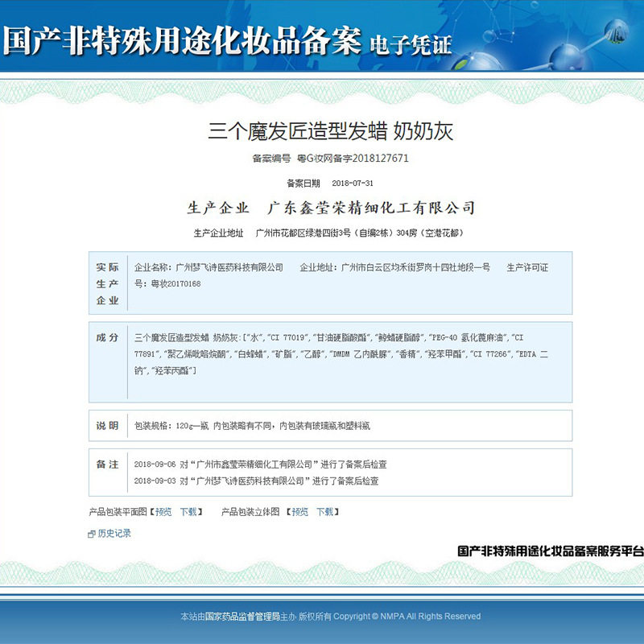
Task: Click the 实际生产企业 section label
Action: (x=108, y=284)
